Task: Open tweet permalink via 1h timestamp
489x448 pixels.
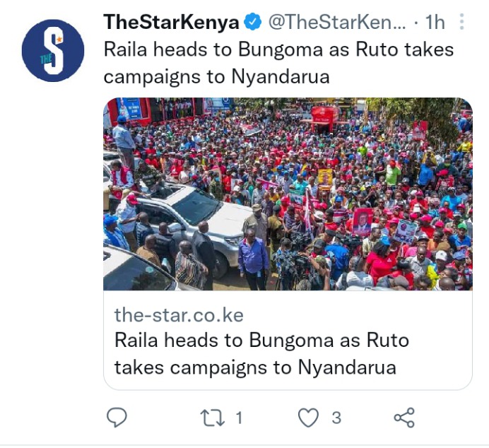Action: click(x=435, y=23)
